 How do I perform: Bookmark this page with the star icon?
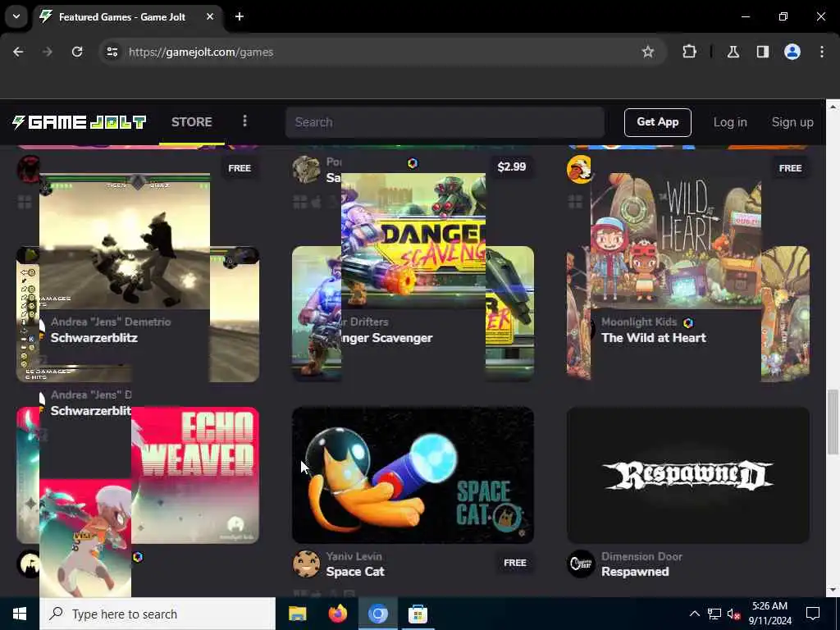pos(648,52)
